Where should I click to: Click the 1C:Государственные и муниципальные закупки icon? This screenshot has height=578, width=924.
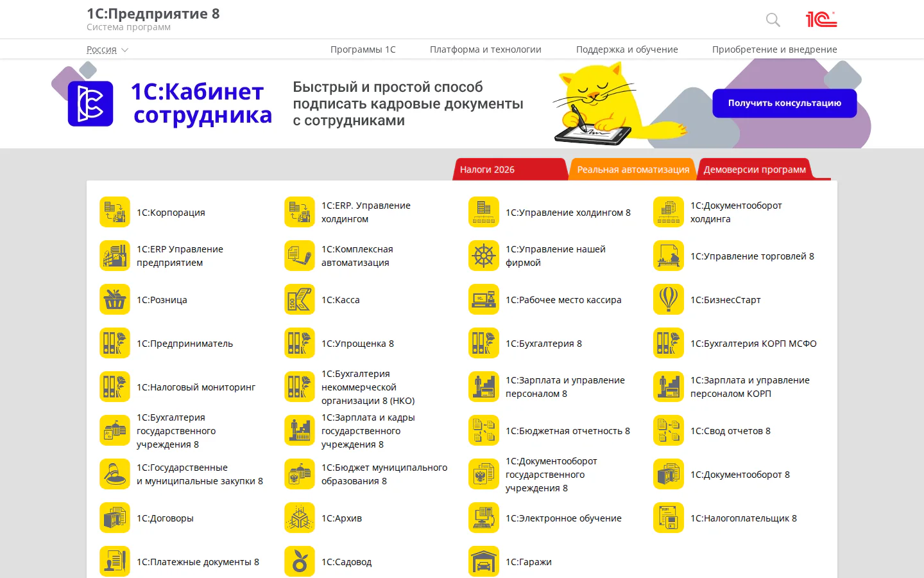(x=115, y=474)
